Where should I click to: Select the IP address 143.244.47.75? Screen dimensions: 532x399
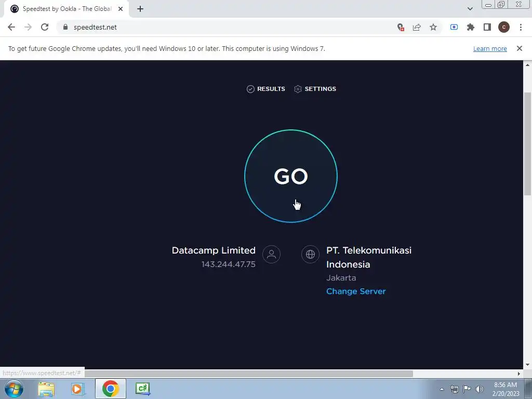(x=229, y=264)
